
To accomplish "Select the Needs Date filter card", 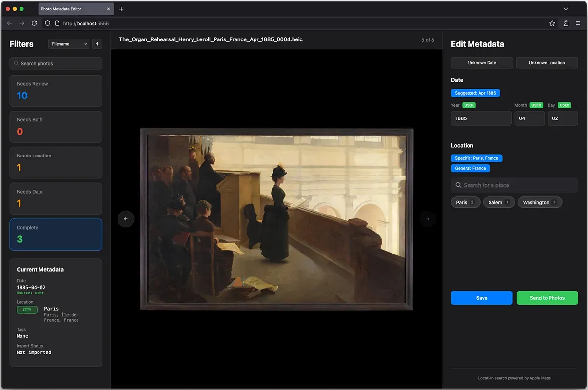I will point(56,198).
